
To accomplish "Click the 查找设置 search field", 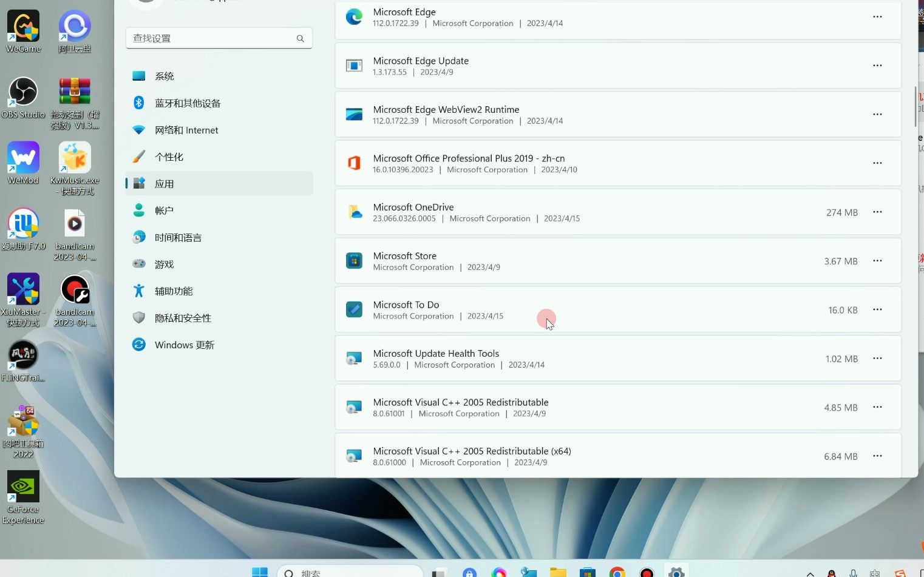I will click(219, 38).
